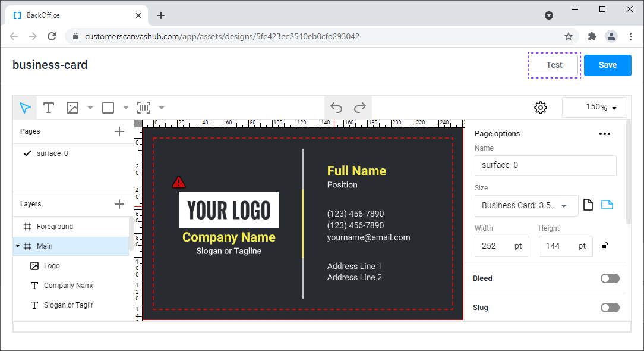Add a new page with plus
644x351 pixels.
pyautogui.click(x=119, y=131)
